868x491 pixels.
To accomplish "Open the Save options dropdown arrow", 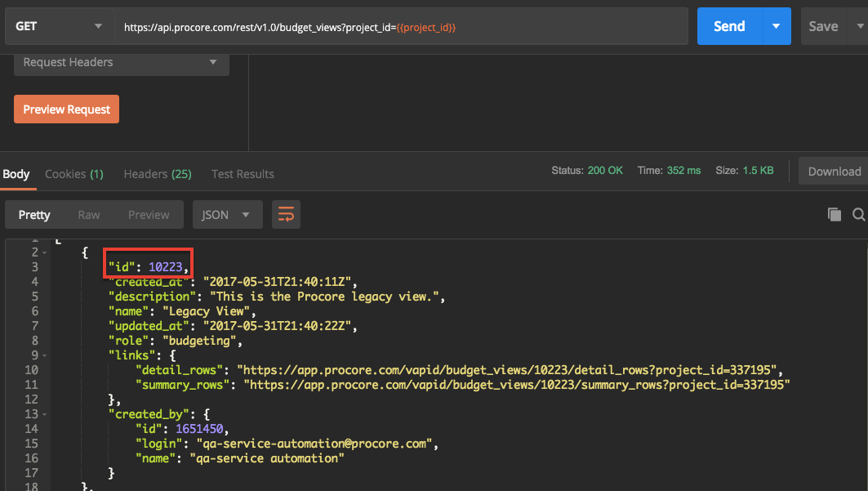I will click(x=861, y=26).
